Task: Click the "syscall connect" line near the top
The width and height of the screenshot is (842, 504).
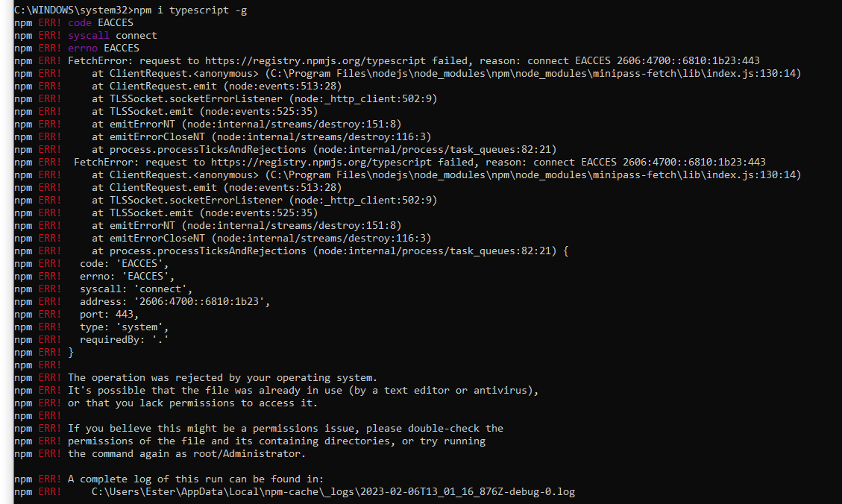Action: click(x=112, y=35)
